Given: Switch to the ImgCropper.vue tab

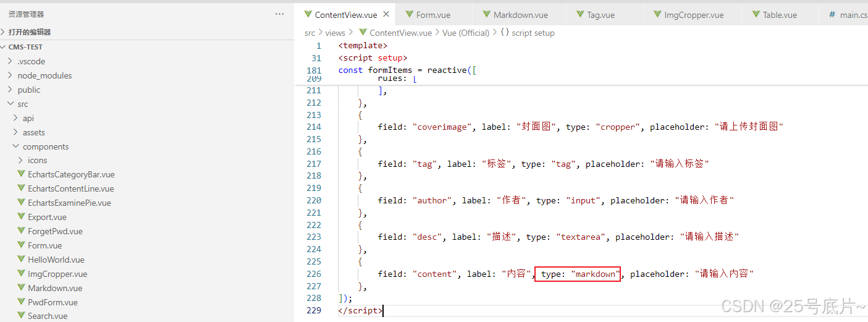Looking at the screenshot, I should coord(694,15).
